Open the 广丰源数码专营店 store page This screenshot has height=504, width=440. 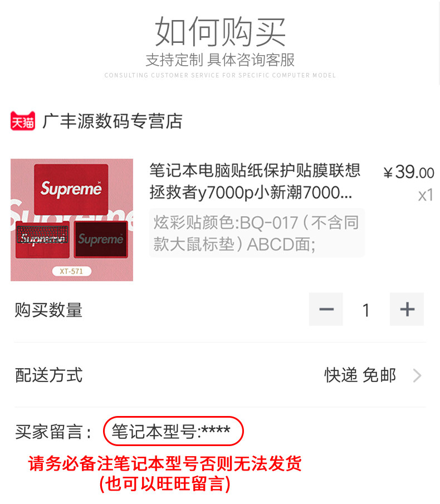(113, 121)
